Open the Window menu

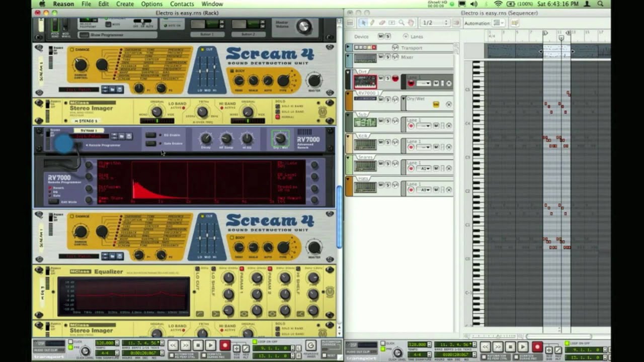pos(212,4)
